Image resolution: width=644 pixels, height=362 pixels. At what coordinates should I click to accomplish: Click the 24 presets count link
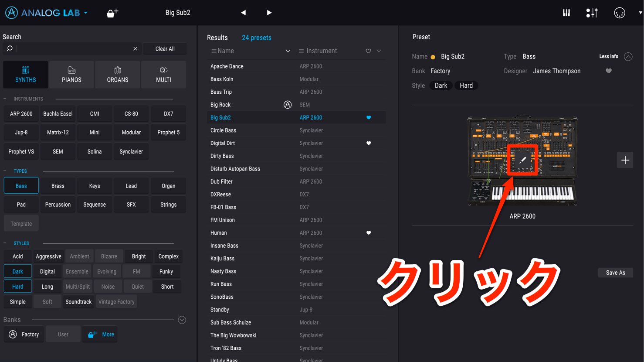click(x=257, y=38)
